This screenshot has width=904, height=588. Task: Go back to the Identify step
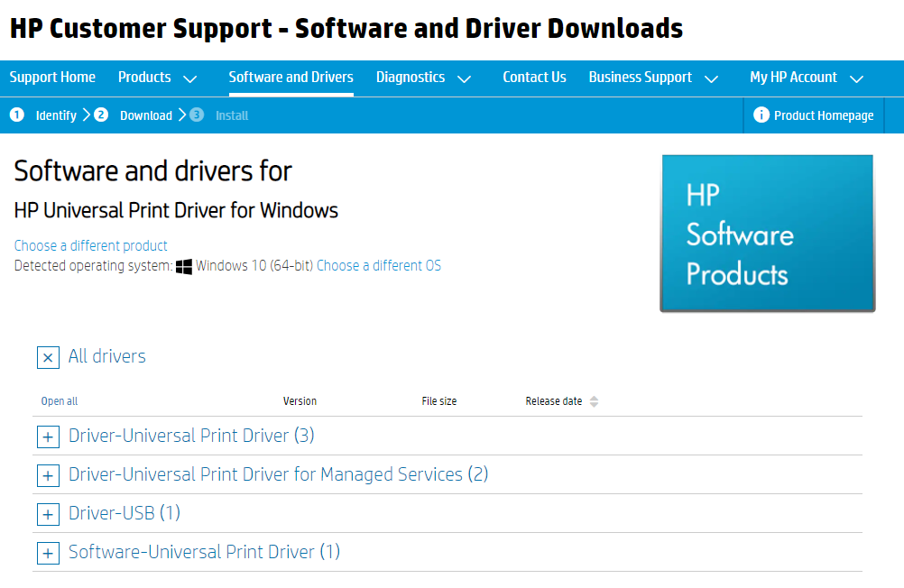pos(56,115)
